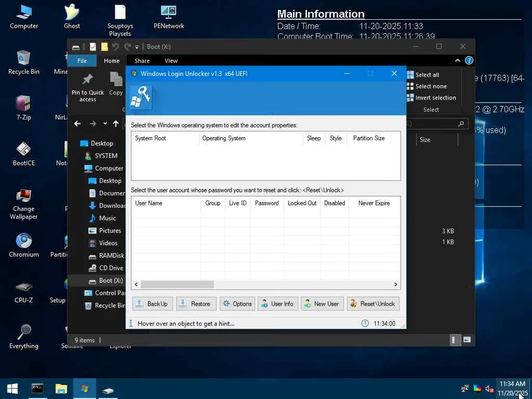The height and width of the screenshot is (399, 532).
Task: Click Pin to Quick access in Explorer
Action: (x=87, y=87)
